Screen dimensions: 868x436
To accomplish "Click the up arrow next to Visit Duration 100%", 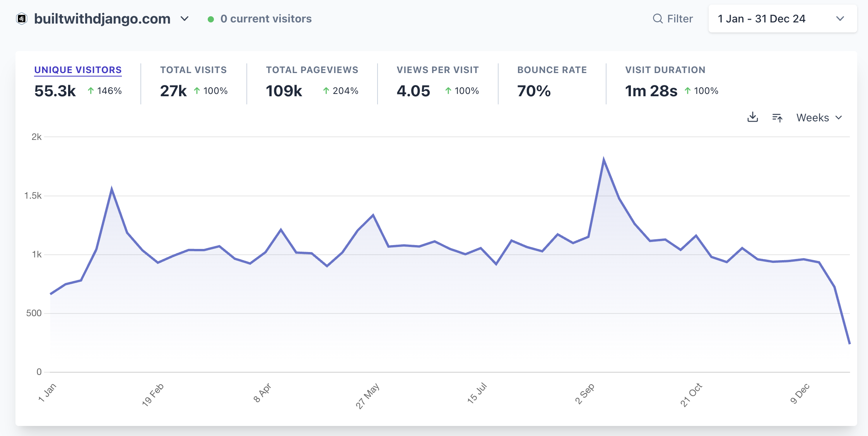I will (x=687, y=91).
